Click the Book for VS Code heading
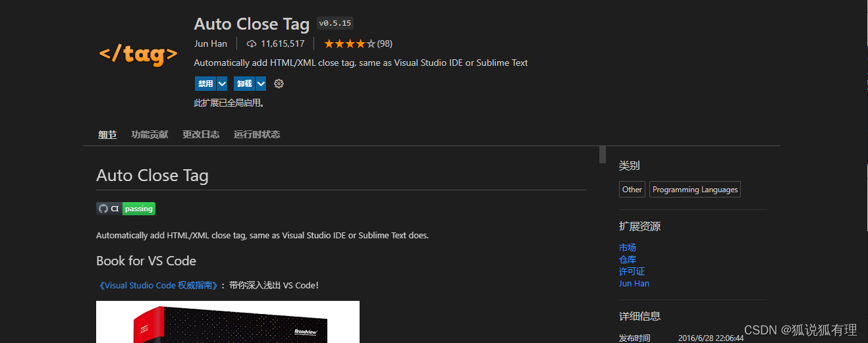868x343 pixels. (x=146, y=261)
